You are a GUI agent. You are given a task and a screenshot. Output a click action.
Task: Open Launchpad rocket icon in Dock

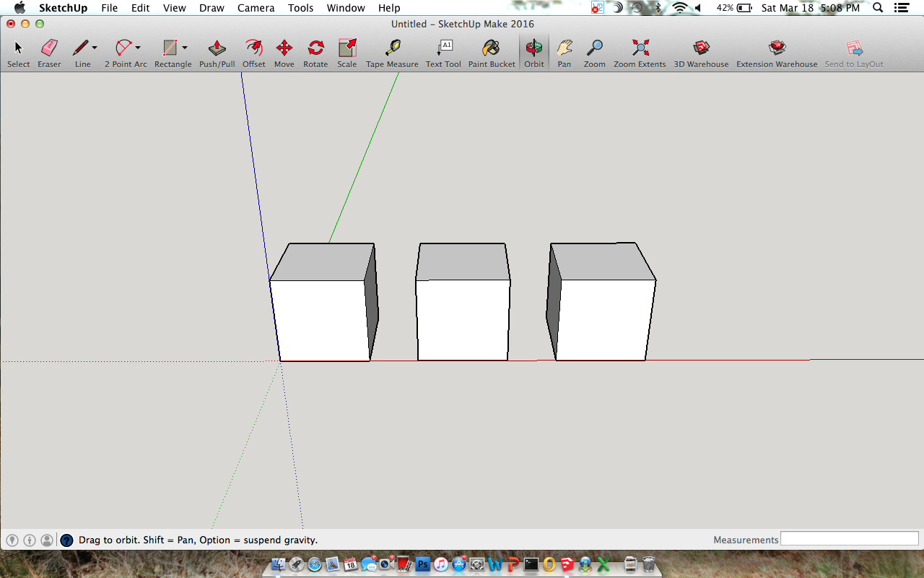coord(297,564)
